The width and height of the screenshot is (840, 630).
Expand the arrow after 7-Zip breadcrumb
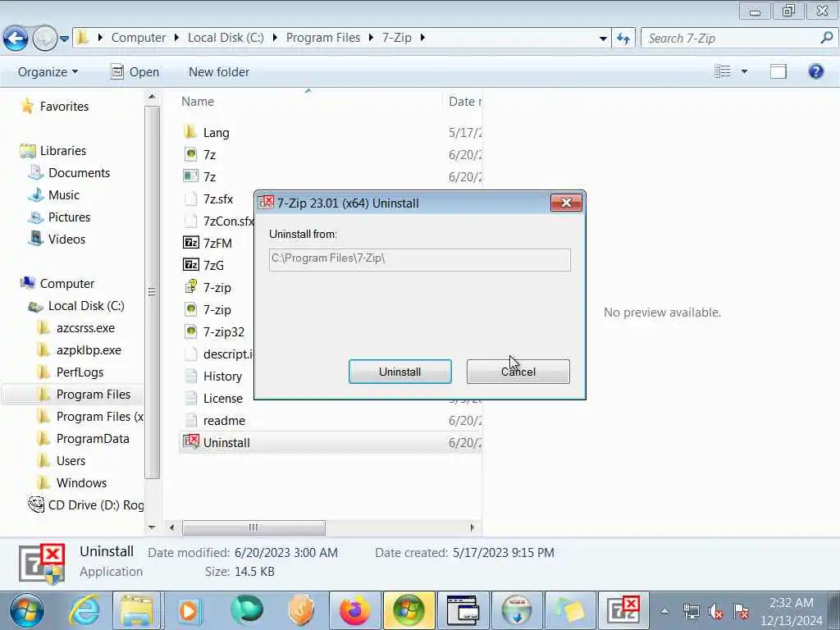(x=422, y=38)
